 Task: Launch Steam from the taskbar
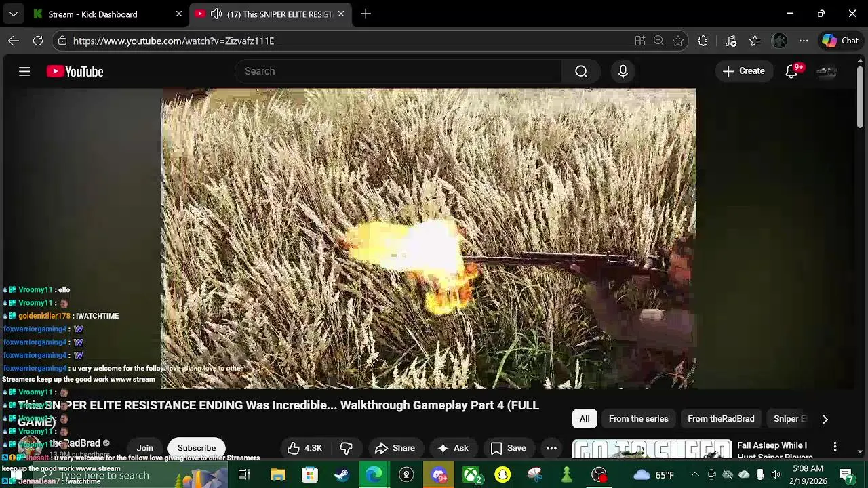tap(342, 475)
